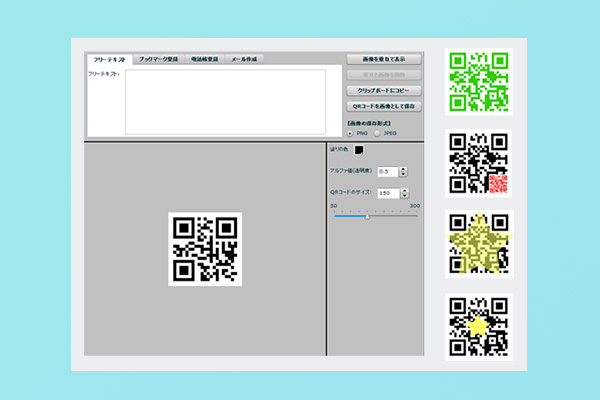Increase the alpha value with up arrow

(403, 169)
